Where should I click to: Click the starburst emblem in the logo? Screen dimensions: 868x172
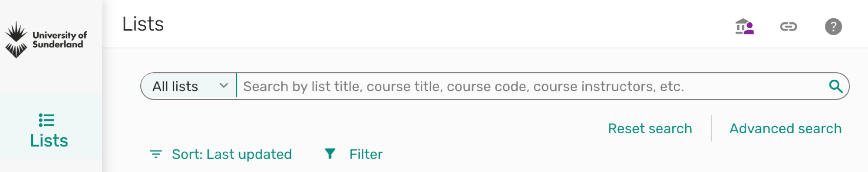pyautogui.click(x=16, y=40)
